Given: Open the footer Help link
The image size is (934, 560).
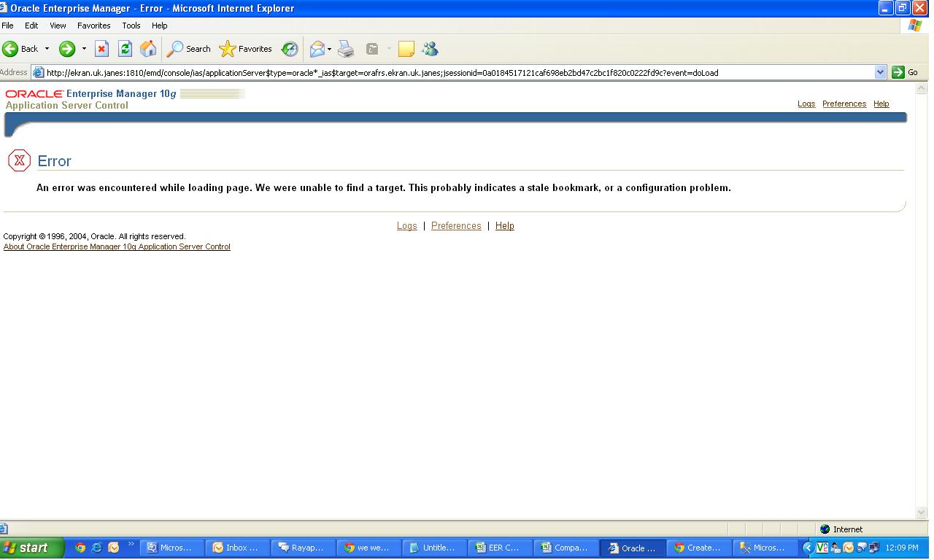Looking at the screenshot, I should coord(505,226).
